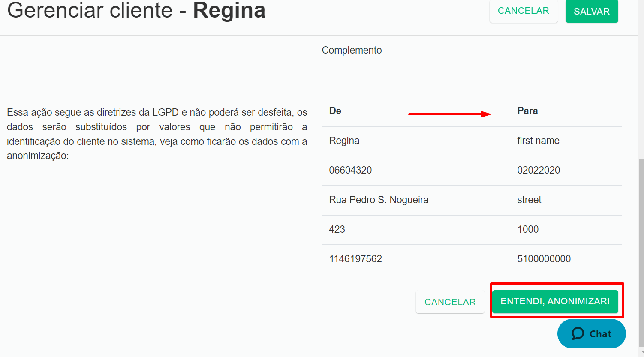
Task: Click the Rua Pedro S. Nogueira cell
Action: [x=379, y=200]
